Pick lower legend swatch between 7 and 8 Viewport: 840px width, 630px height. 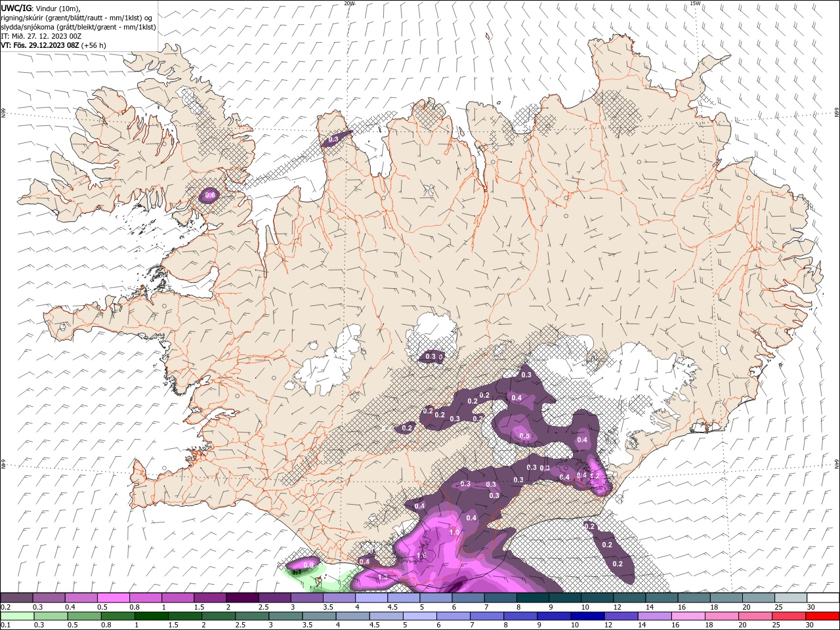pyautogui.click(x=487, y=616)
